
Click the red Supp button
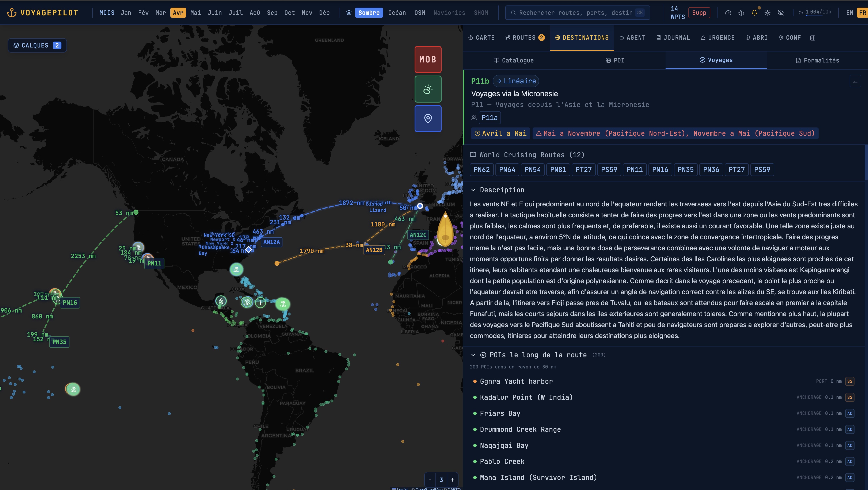click(699, 13)
